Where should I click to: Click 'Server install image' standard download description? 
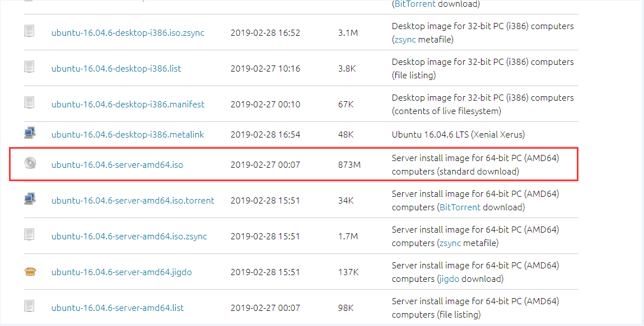[x=475, y=165]
